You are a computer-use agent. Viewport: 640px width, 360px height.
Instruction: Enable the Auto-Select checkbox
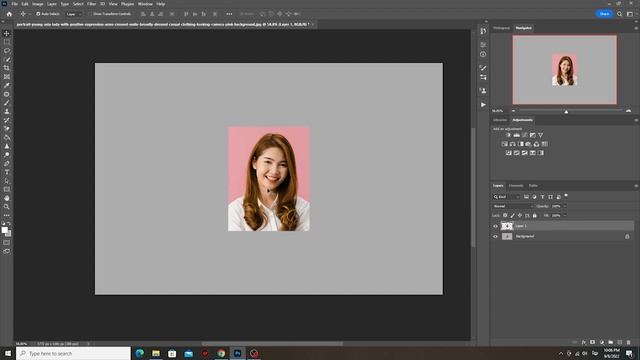click(38, 14)
